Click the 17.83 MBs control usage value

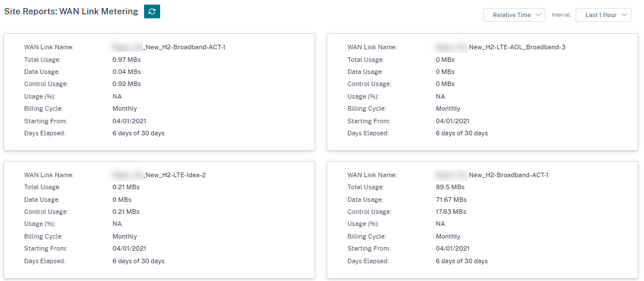click(x=451, y=212)
